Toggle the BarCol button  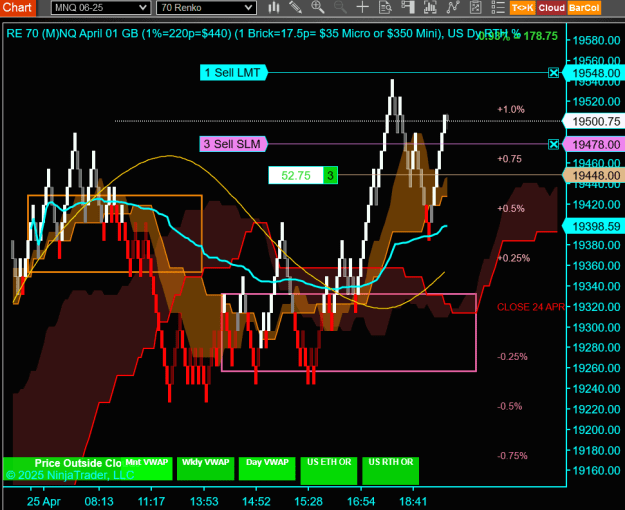(584, 8)
